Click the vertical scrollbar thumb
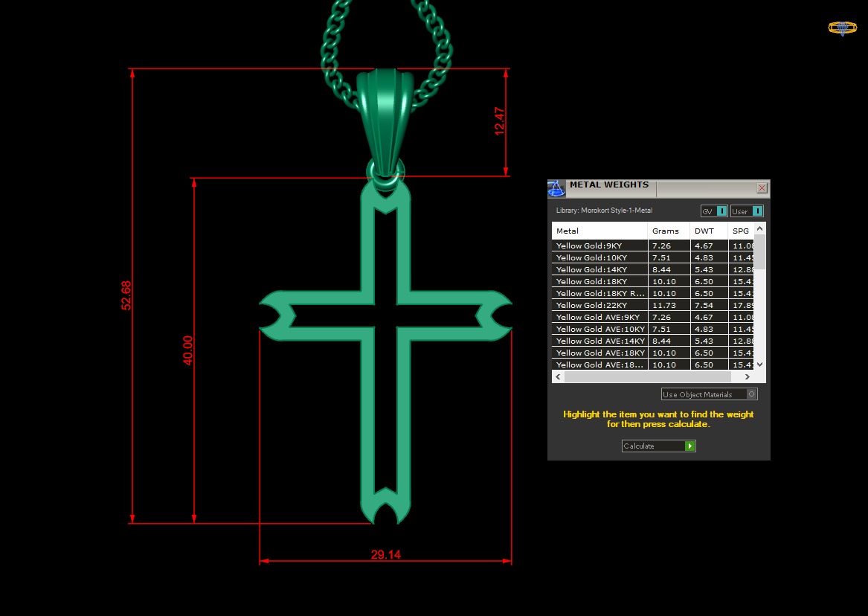This screenshot has height=616, width=868. pyautogui.click(x=760, y=252)
